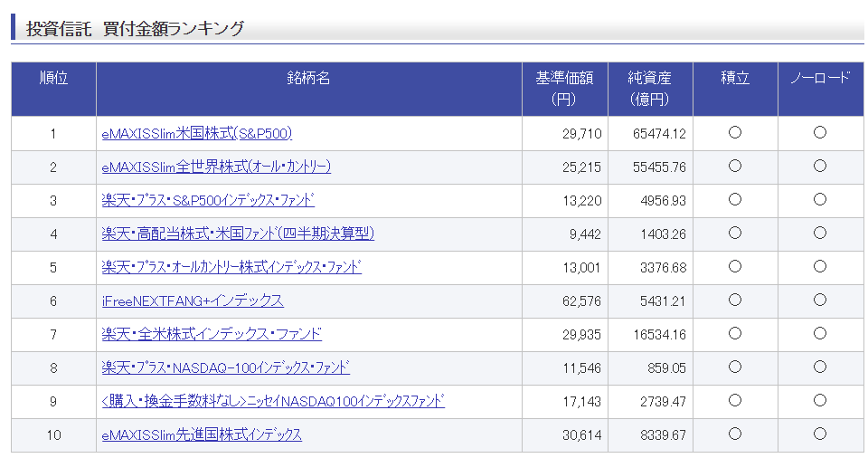Open 楽天・プラス・オールカントリー株式インデックス・ファンド link
868x458 pixels.
231,267
